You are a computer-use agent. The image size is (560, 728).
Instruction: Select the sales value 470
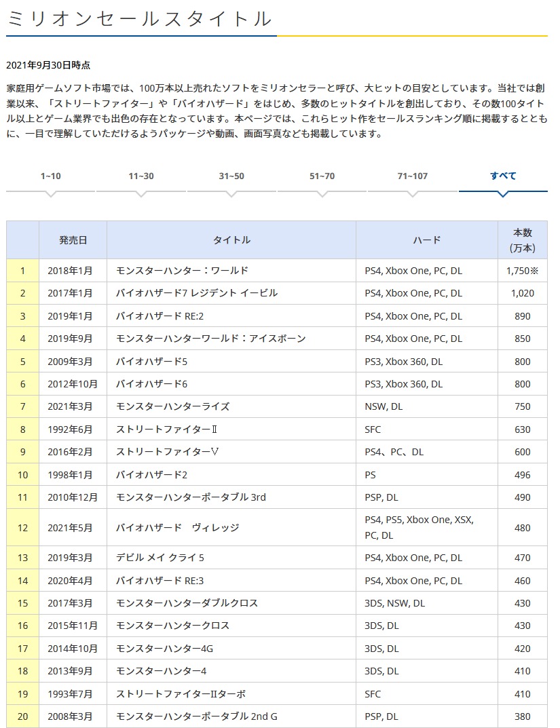point(523,558)
